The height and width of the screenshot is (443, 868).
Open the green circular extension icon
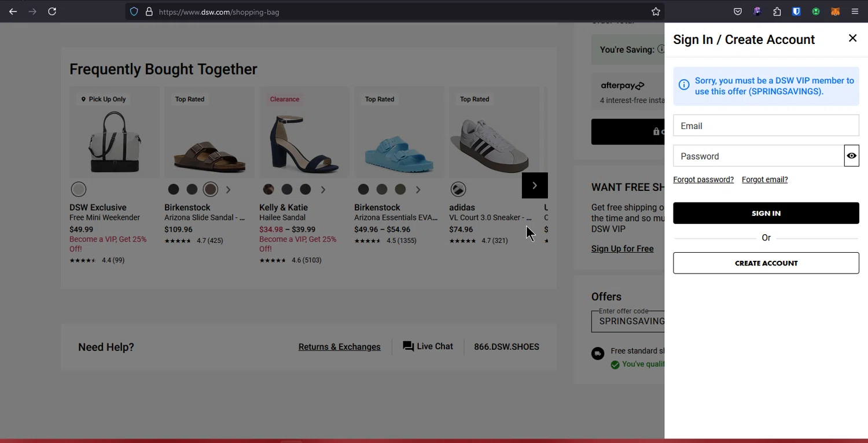click(x=816, y=12)
